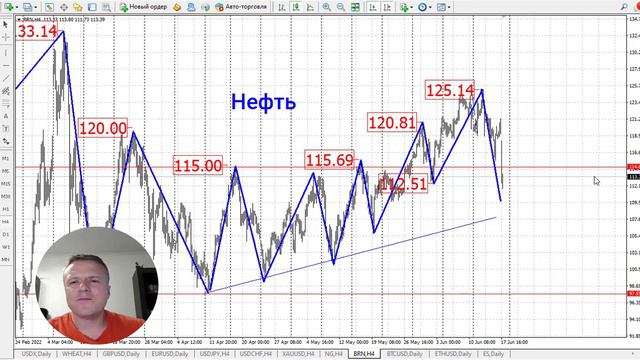Open a new chart window
This screenshot has height=360, width=640.
click(8, 7)
